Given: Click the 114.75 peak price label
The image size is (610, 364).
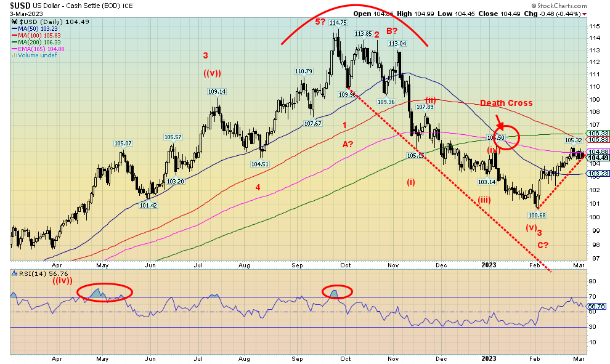Looking at the screenshot, I should [338, 22].
